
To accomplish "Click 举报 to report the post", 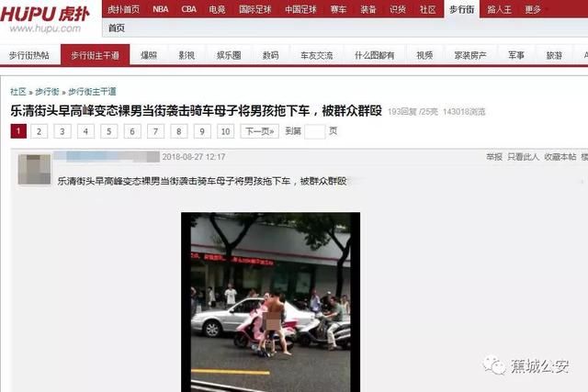I will pos(494,157).
